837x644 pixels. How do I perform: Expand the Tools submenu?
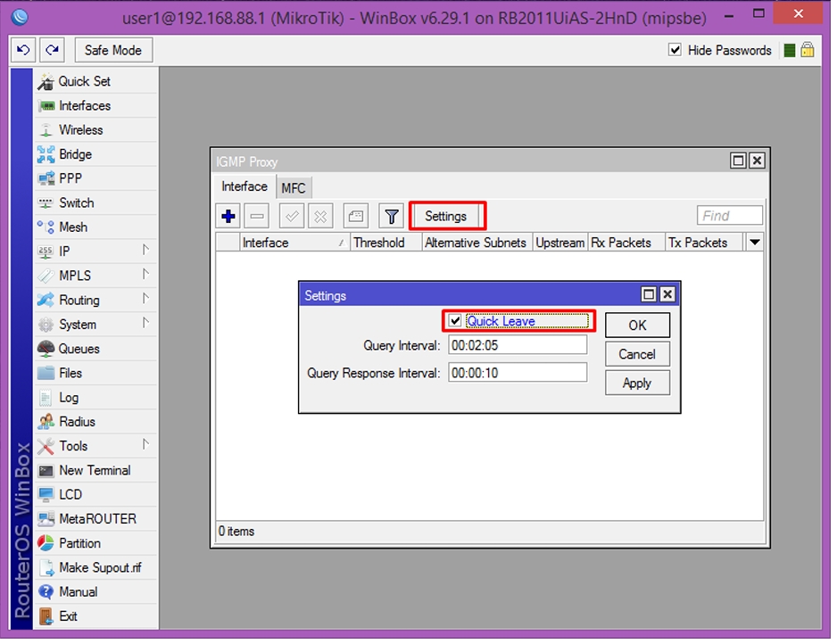[x=145, y=444]
